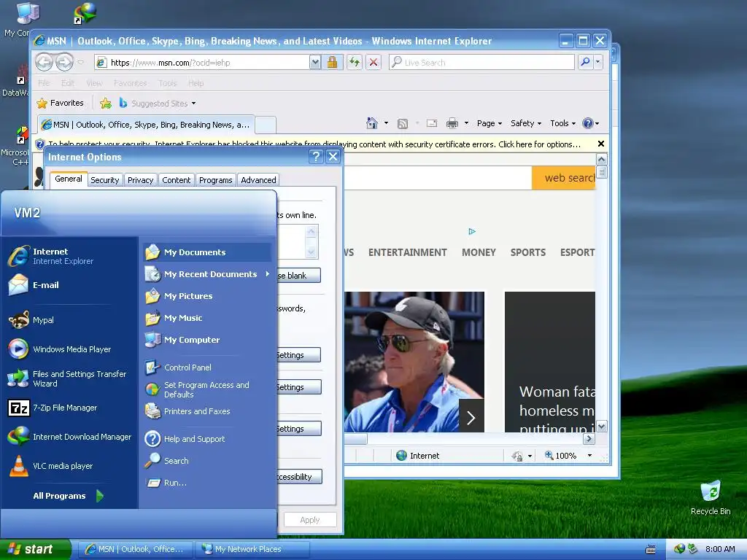
Task: Switch to Advanced tab in Internet Options
Action: [x=258, y=180]
